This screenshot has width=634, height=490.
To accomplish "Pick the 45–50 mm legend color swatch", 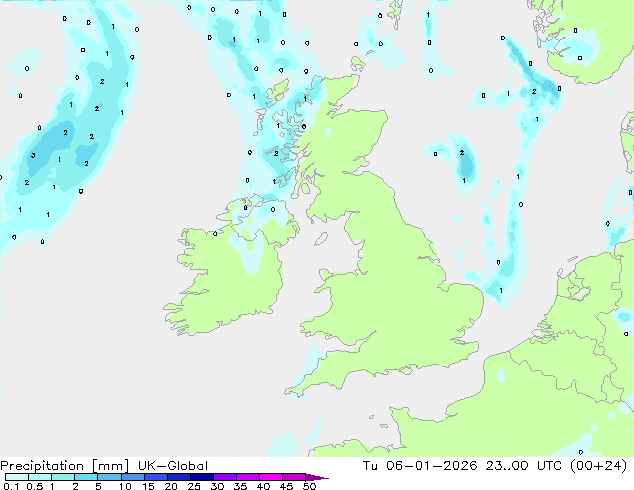I will [x=294, y=477].
